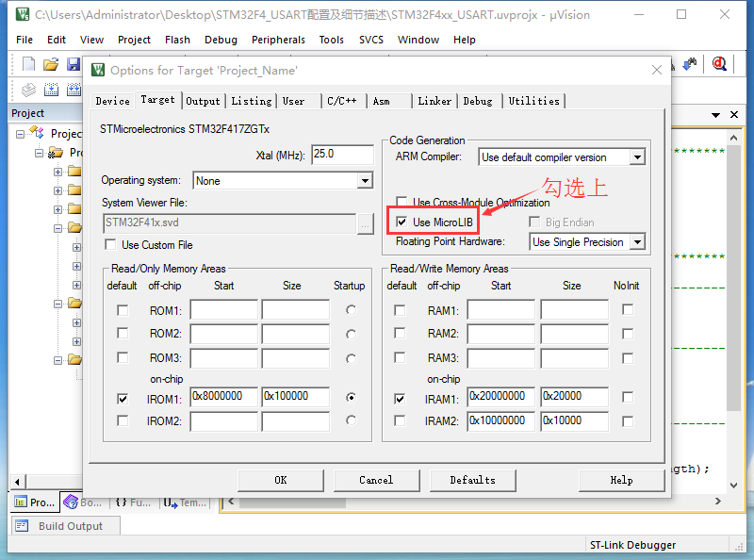
Task: Click the Defaults button
Action: tap(473, 480)
